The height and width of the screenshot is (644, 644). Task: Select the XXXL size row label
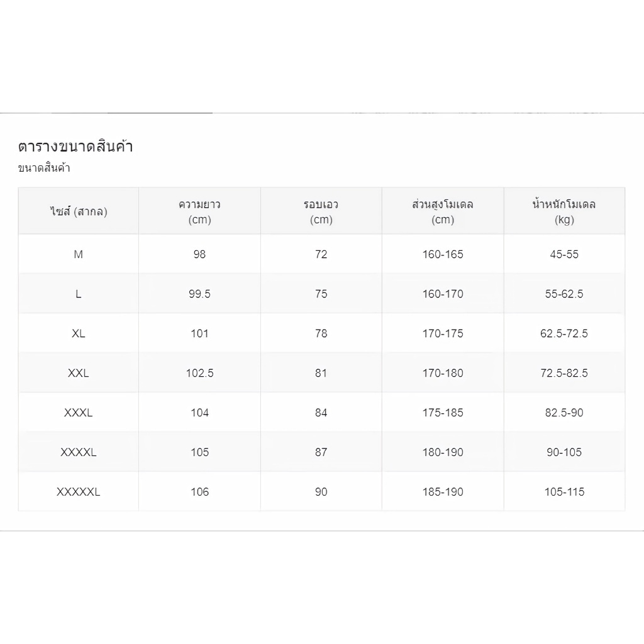[79, 413]
